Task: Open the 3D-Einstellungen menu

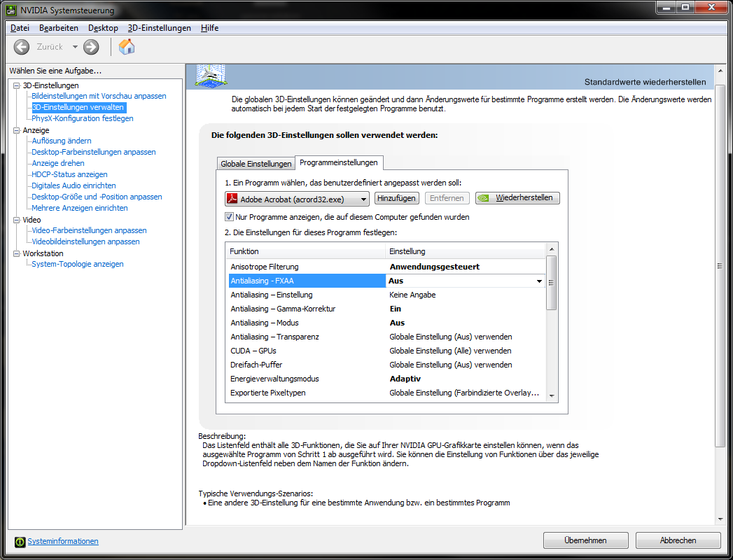Action: point(160,28)
